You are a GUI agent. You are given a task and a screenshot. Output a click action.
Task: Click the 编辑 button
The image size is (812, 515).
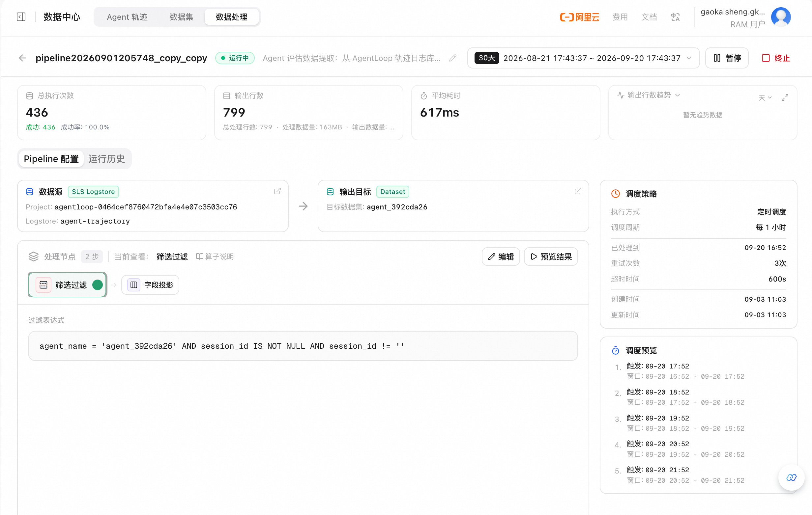coord(501,257)
